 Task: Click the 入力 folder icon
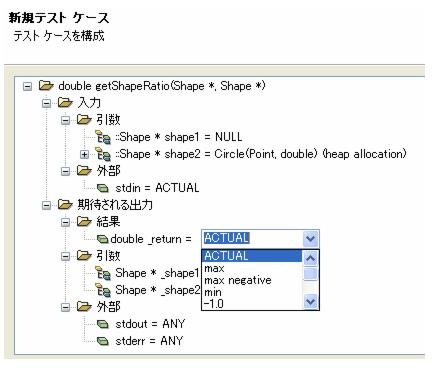(x=65, y=103)
